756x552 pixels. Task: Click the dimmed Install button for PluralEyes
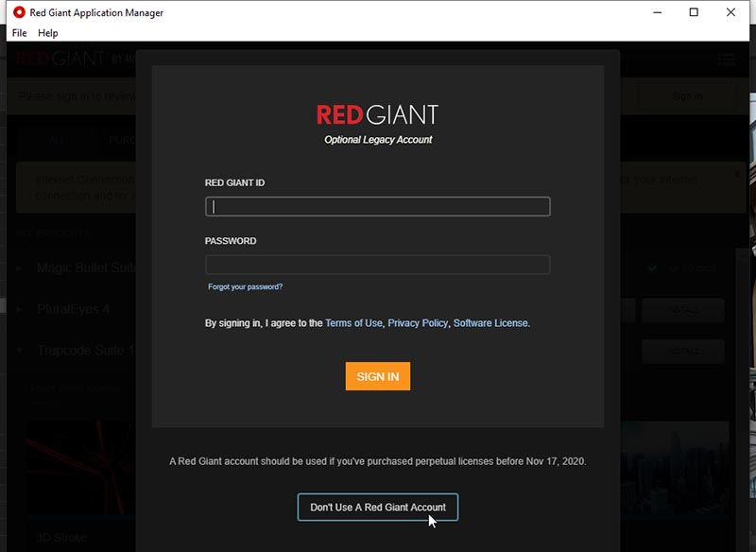[682, 310]
